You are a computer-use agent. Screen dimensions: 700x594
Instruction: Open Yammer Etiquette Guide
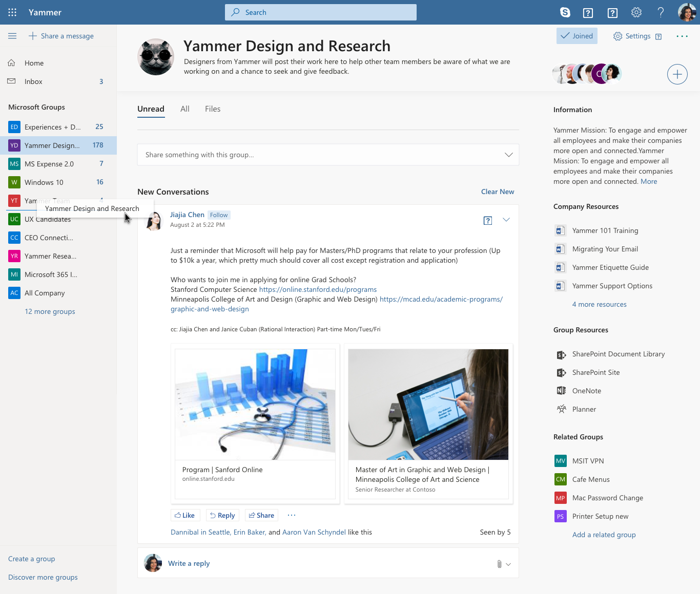[x=610, y=267]
